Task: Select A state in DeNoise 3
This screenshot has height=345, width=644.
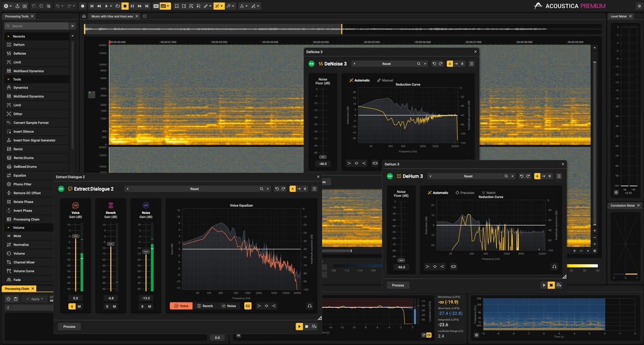Action: pos(450,64)
